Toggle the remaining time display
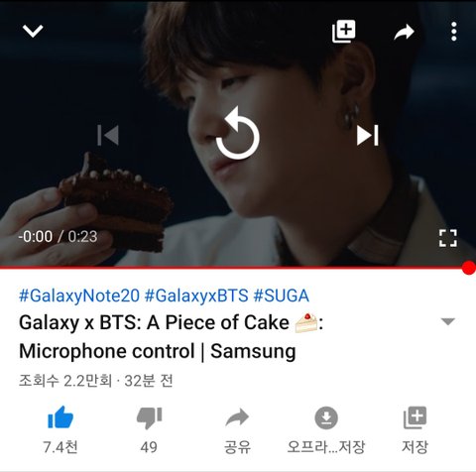The width and height of the screenshot is (476, 472). [x=58, y=237]
